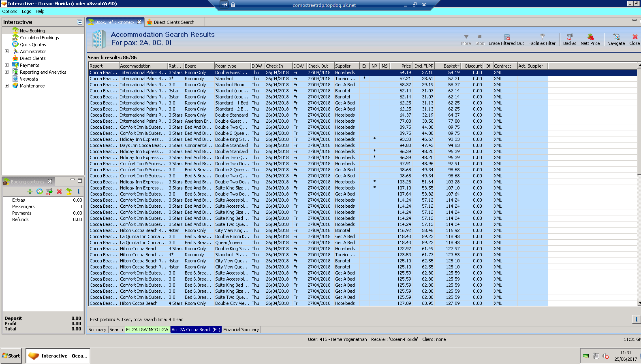This screenshot has height=364, width=641.
Task: Click the red Close X toolbar icon
Action: [635, 37]
